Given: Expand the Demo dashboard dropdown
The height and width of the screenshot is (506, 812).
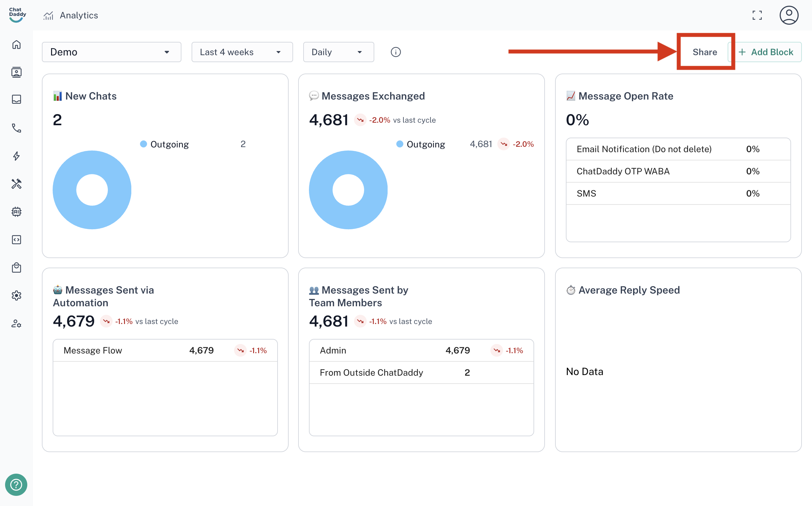Looking at the screenshot, I should (x=111, y=52).
